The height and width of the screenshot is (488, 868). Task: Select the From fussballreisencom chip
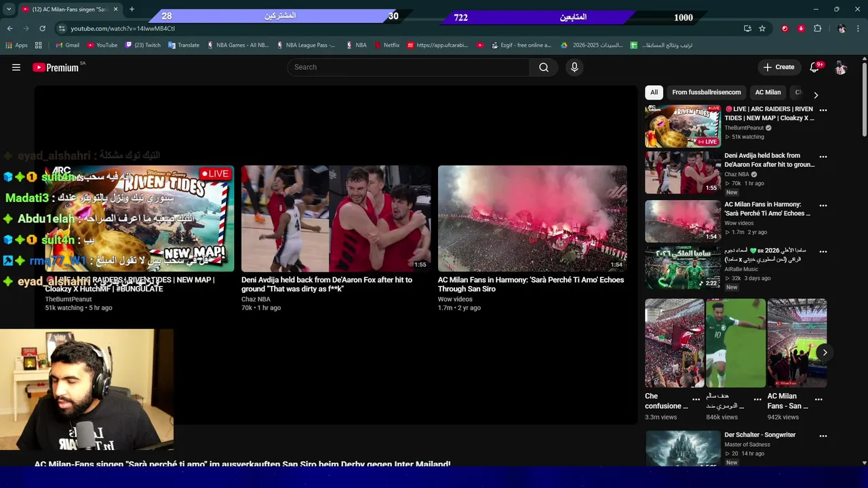(x=707, y=92)
